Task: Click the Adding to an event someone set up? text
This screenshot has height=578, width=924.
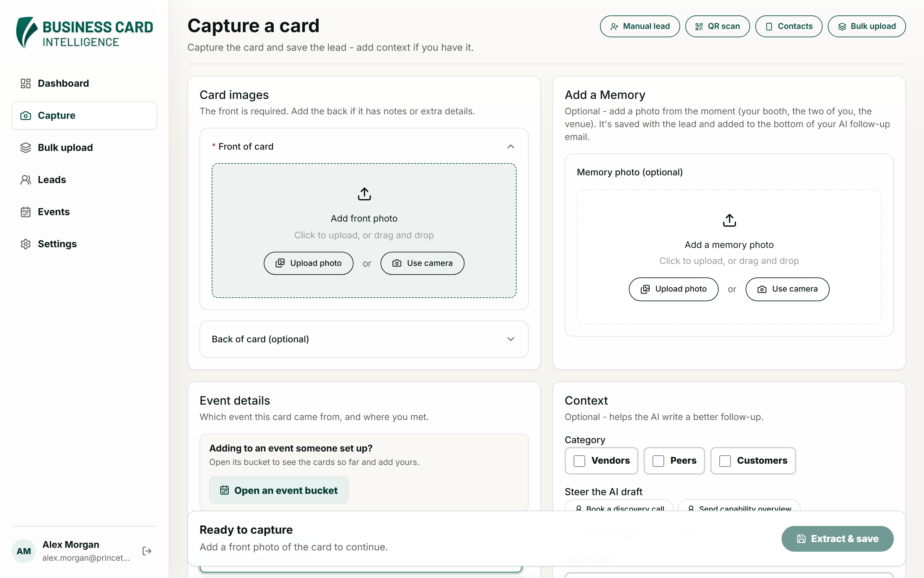Action: click(x=291, y=448)
